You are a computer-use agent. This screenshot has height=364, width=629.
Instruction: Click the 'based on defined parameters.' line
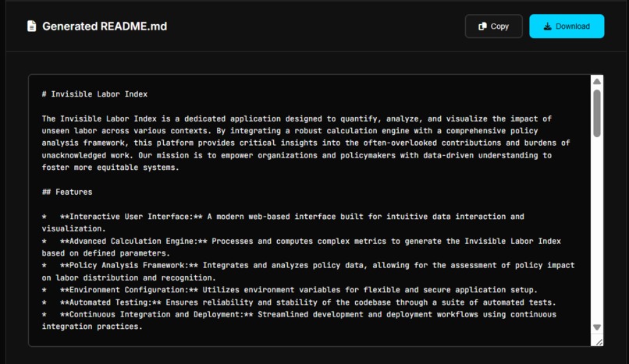pyautogui.click(x=106, y=253)
